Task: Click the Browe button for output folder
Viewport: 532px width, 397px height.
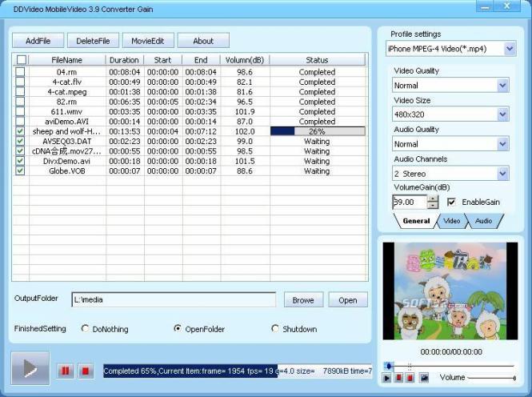Action: pos(303,300)
